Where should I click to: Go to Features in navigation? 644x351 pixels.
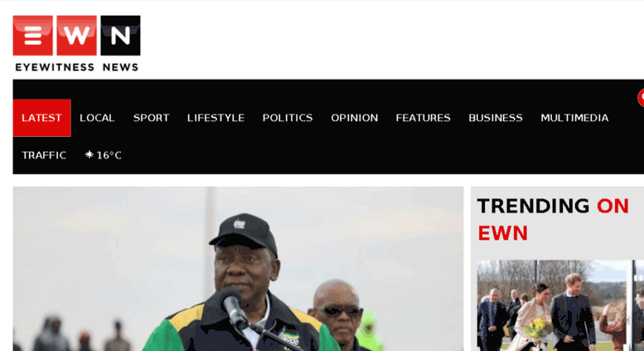click(423, 118)
